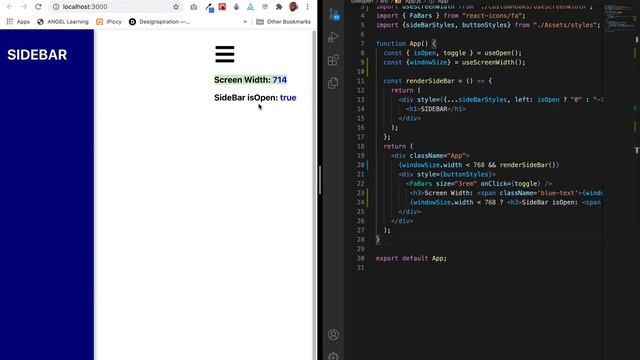Click the pen-and-square extension icon
640x360 pixels.
pos(209,8)
